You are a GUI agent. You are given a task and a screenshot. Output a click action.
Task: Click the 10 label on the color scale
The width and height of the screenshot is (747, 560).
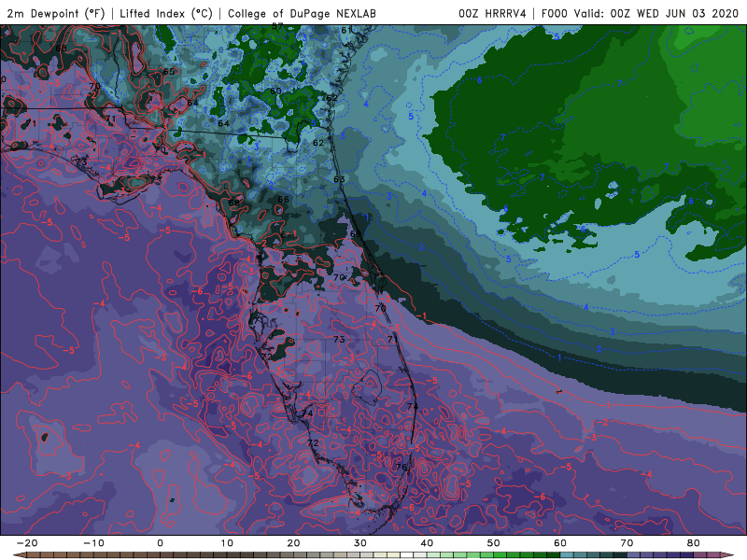(227, 543)
